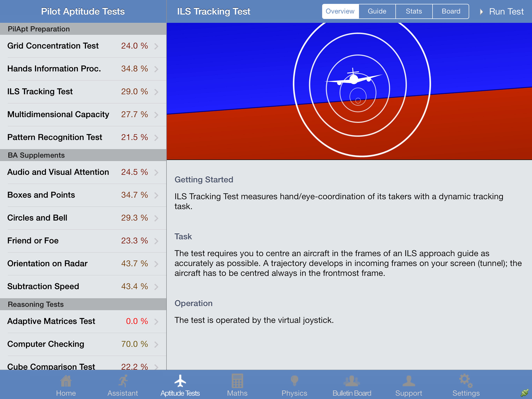Switch to the Guide segment
Image resolution: width=532 pixels, height=399 pixels.
point(377,11)
